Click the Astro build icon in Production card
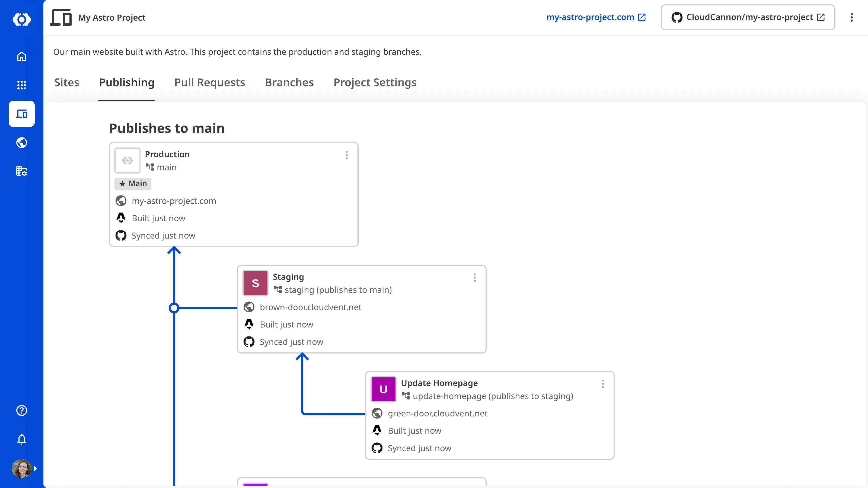The height and width of the screenshot is (488, 868). [x=121, y=218]
